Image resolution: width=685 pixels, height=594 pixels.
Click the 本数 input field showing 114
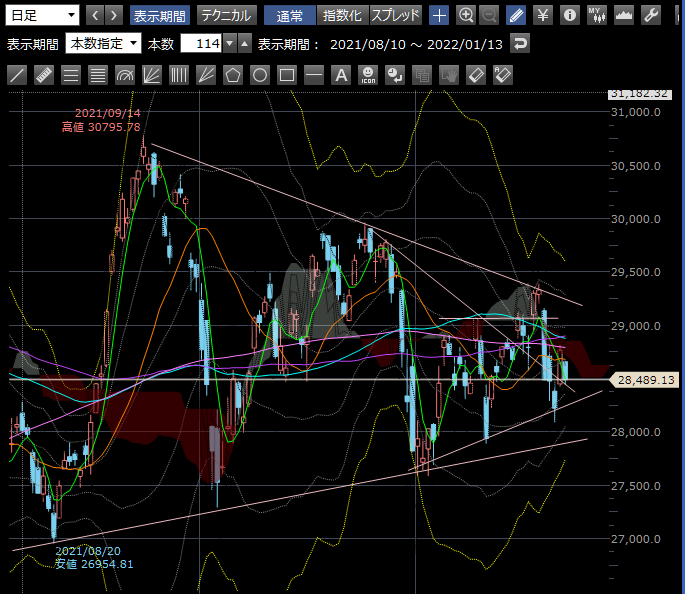coord(201,44)
